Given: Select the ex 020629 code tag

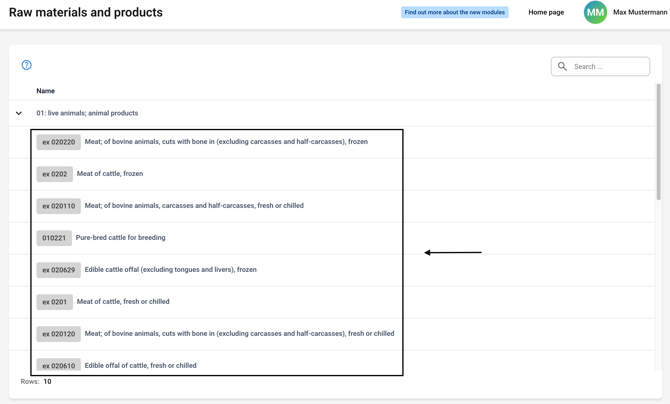Looking at the screenshot, I should click(x=58, y=270).
